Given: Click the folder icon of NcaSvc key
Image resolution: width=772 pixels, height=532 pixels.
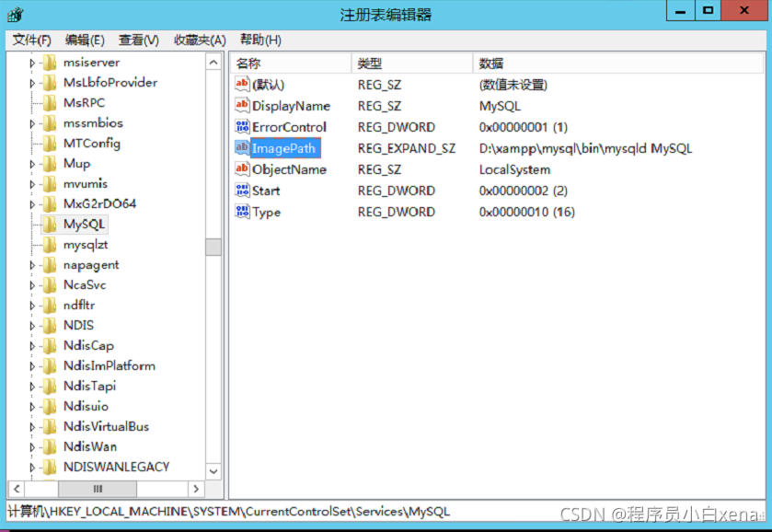Looking at the screenshot, I should point(50,285).
